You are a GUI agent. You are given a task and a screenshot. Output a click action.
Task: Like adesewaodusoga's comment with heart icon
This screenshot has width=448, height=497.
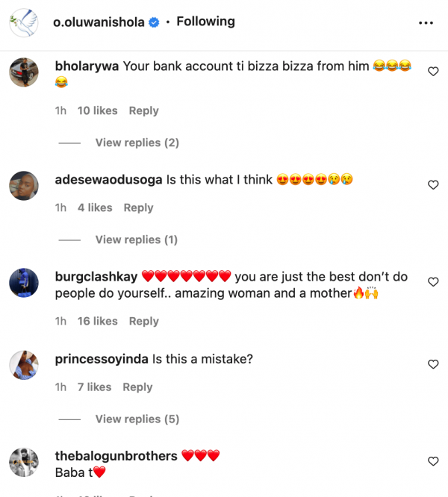[x=433, y=184]
